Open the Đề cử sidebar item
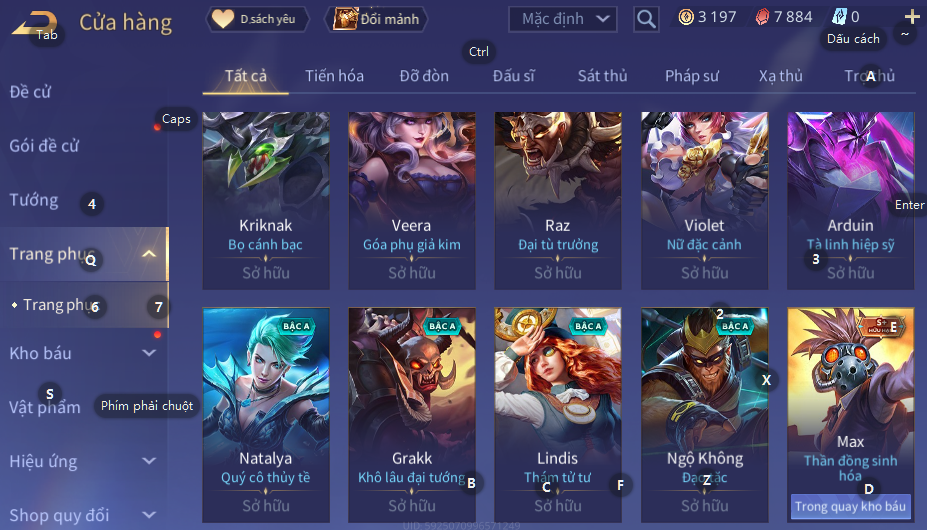 pyautogui.click(x=30, y=92)
